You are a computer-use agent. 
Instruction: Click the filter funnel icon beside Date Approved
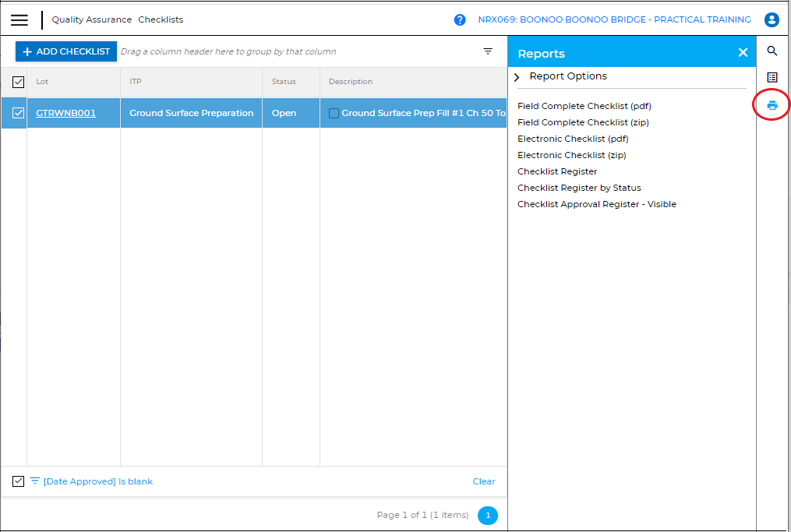click(x=35, y=481)
